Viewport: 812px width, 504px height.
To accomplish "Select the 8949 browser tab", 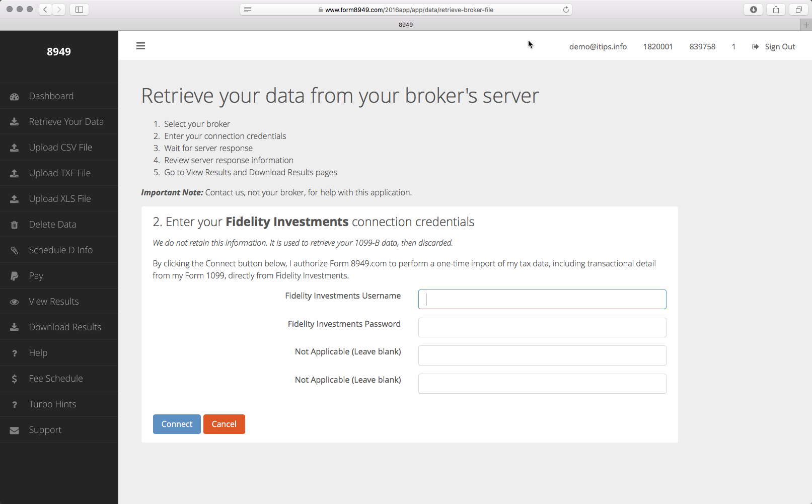I will (406, 25).
